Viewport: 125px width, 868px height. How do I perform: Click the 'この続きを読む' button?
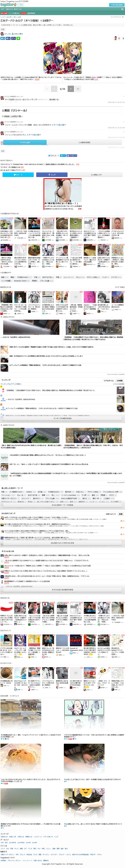coord(84,143)
